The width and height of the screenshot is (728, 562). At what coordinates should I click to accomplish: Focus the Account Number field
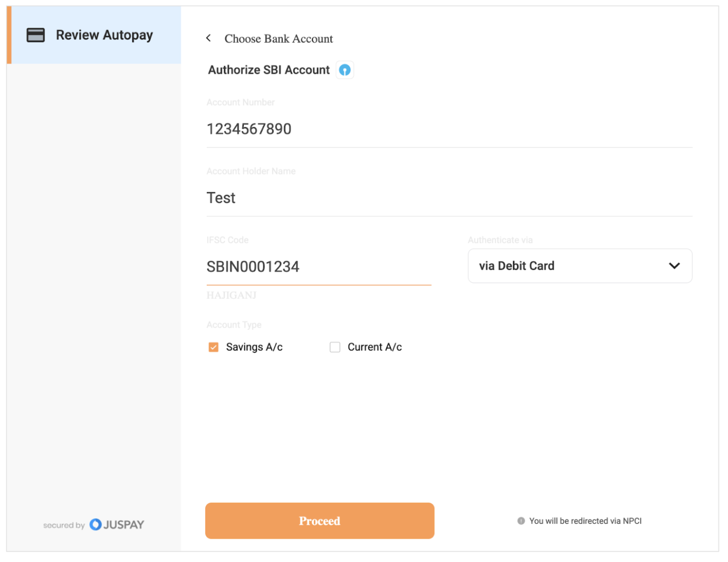pos(449,129)
